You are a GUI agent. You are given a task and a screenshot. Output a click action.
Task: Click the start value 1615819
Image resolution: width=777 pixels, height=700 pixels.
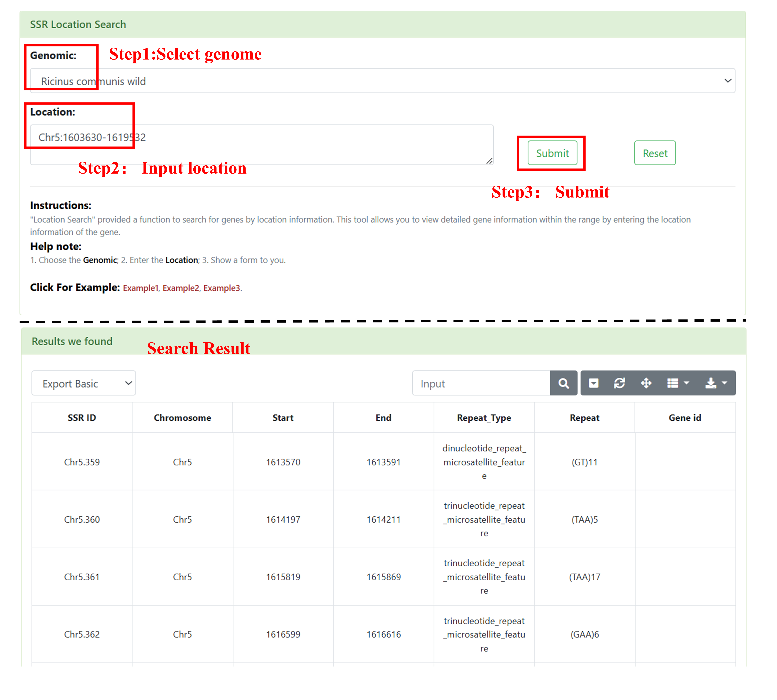283,577
